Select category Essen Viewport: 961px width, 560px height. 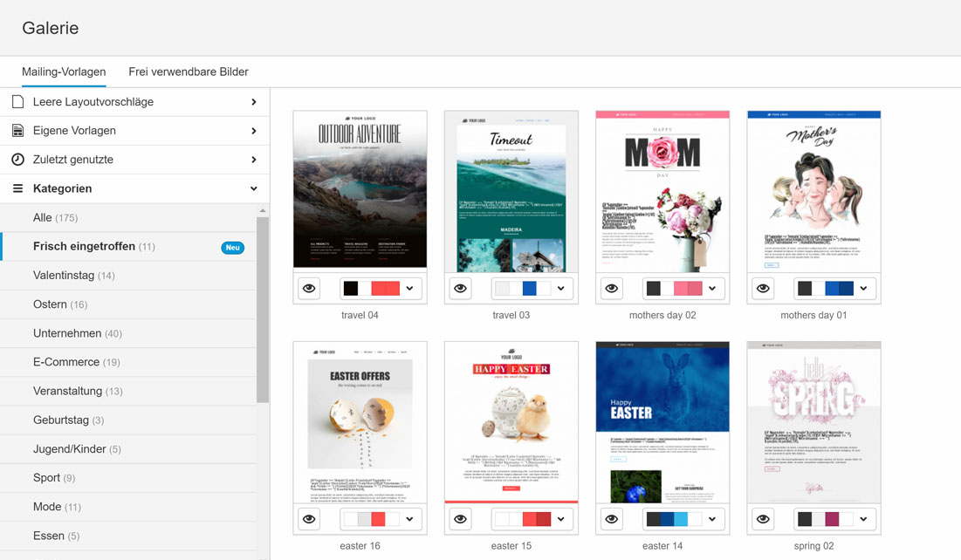pos(128,536)
